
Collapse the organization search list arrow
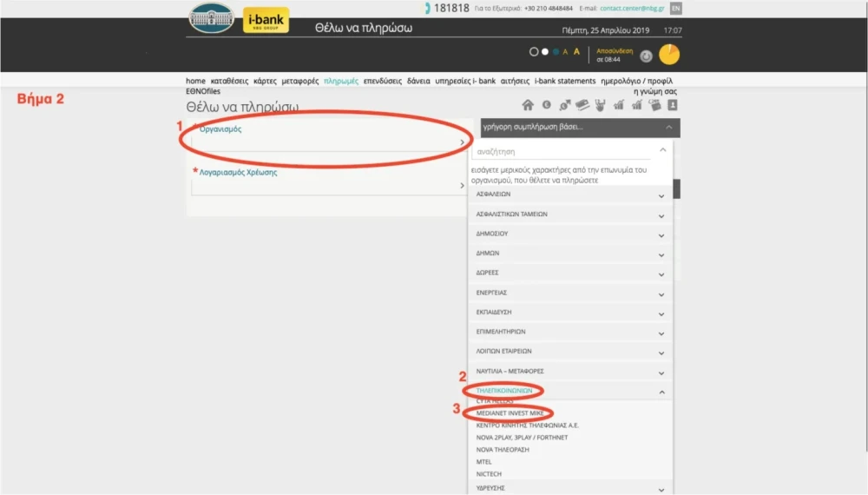[662, 150]
